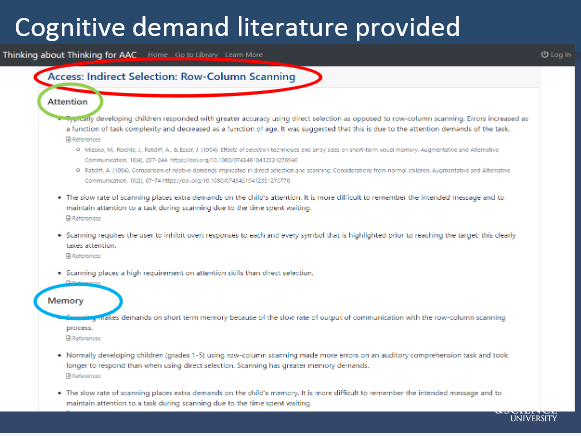Click bullet 'Scanning places a high requirement on attention skills'
This screenshot has height=436, width=581.
pos(189,273)
